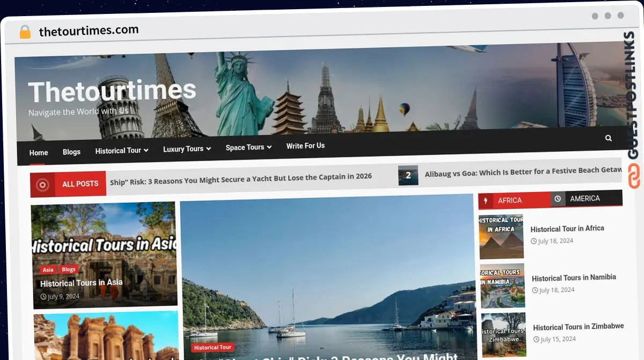Click the padlock icon in the address bar
Image resolution: width=644 pixels, height=360 pixels.
(25, 31)
